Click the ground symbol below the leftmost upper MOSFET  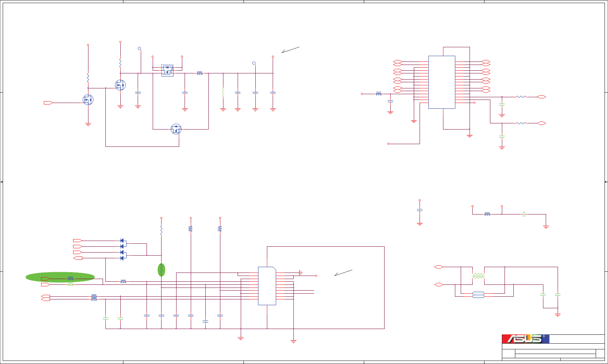(x=88, y=124)
